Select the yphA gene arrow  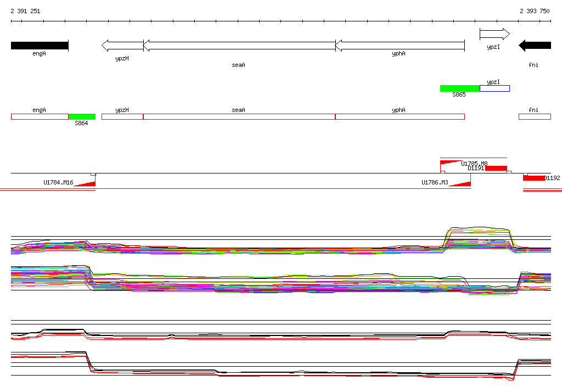click(x=400, y=46)
